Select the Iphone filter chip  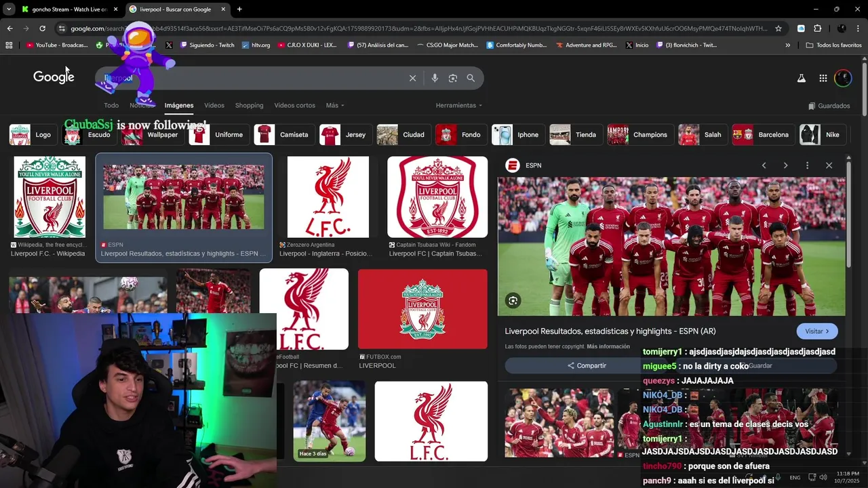[517, 135]
